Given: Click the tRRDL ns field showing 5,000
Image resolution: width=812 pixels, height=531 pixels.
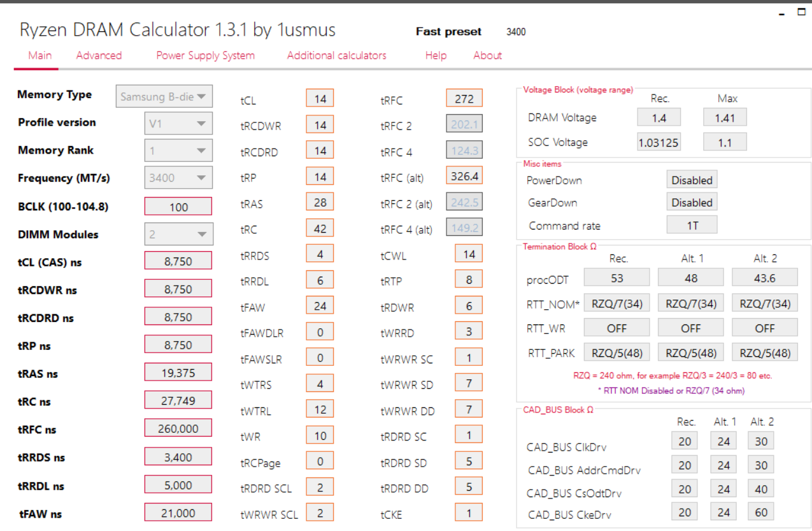Looking at the screenshot, I should [178, 485].
